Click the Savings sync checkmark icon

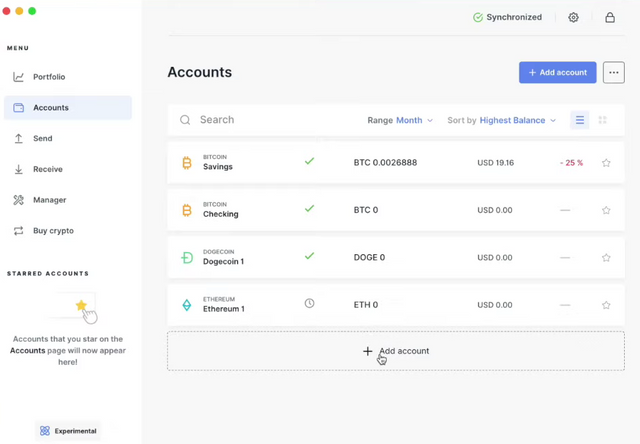309,161
